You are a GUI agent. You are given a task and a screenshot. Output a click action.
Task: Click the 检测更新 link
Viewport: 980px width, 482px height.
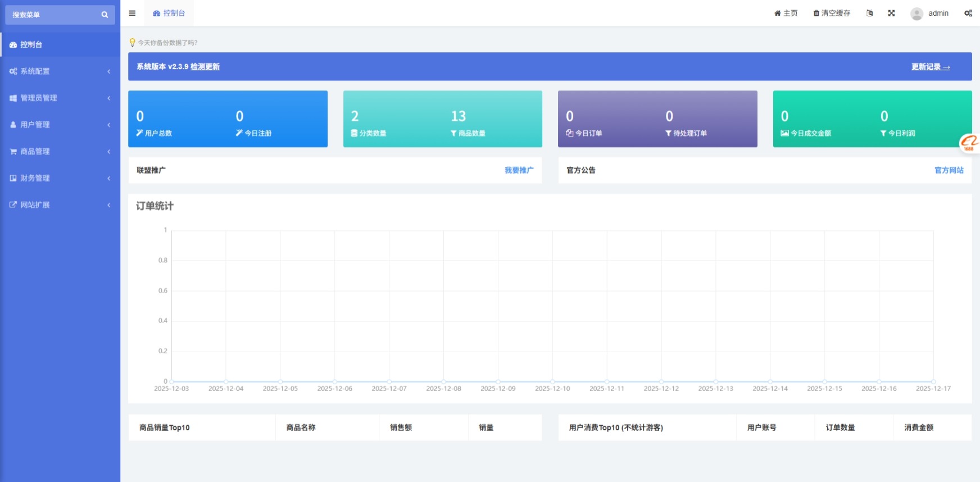point(205,66)
